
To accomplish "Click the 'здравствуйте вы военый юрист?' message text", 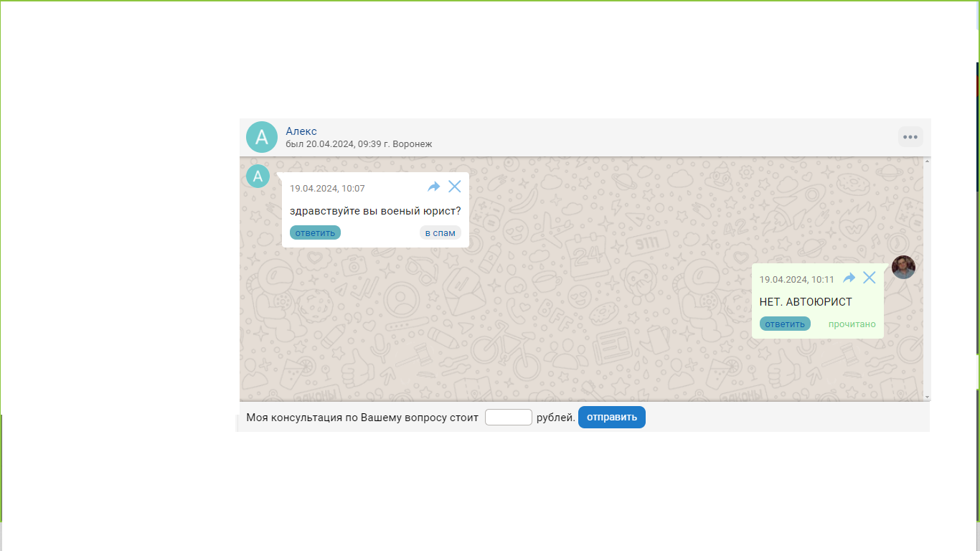I will 375,211.
